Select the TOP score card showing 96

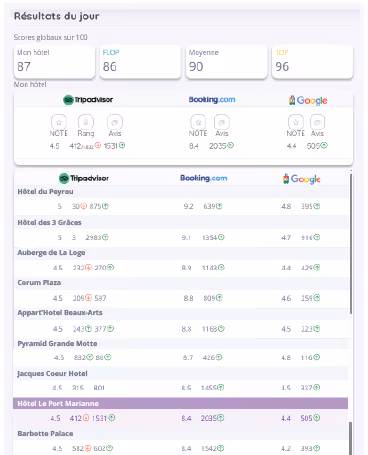point(313,62)
